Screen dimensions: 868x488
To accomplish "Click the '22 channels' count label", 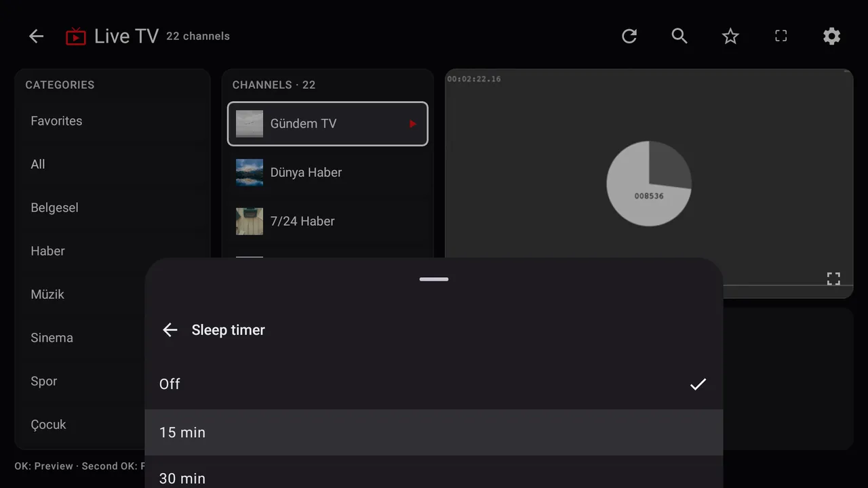I will [198, 37].
